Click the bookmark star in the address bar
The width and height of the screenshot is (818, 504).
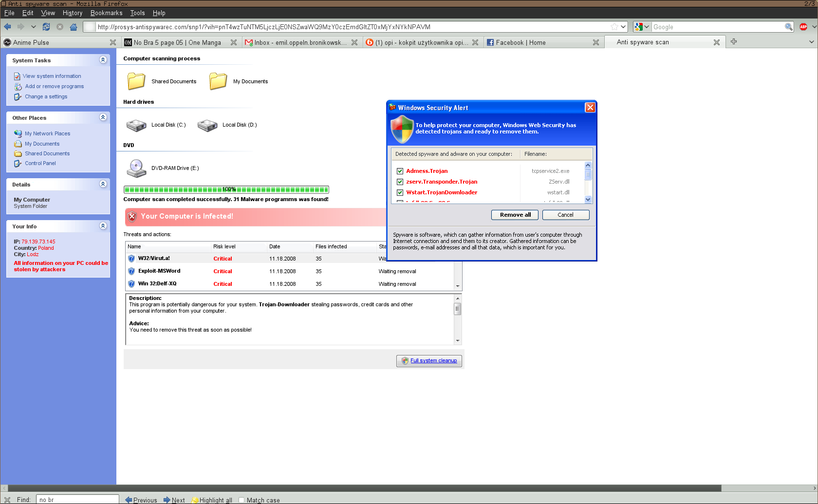pyautogui.click(x=614, y=27)
